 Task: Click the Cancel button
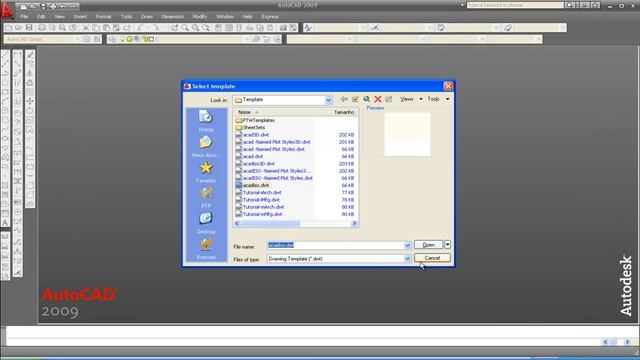[x=432, y=258]
